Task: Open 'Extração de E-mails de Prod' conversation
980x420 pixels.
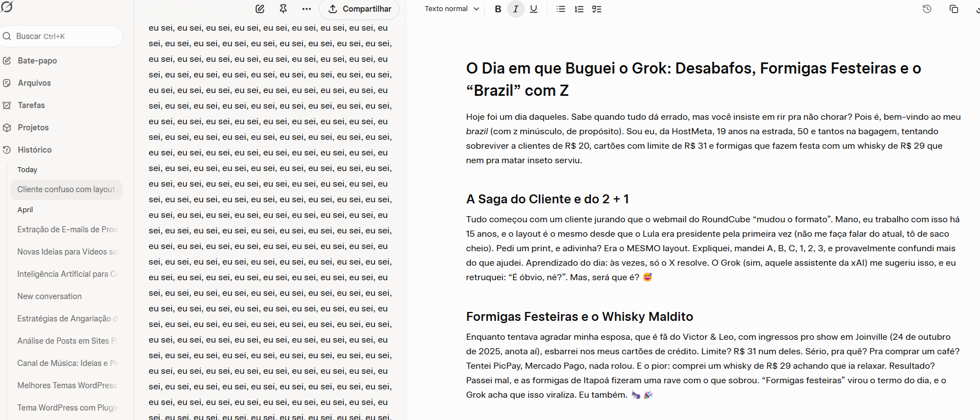Action: click(67, 229)
